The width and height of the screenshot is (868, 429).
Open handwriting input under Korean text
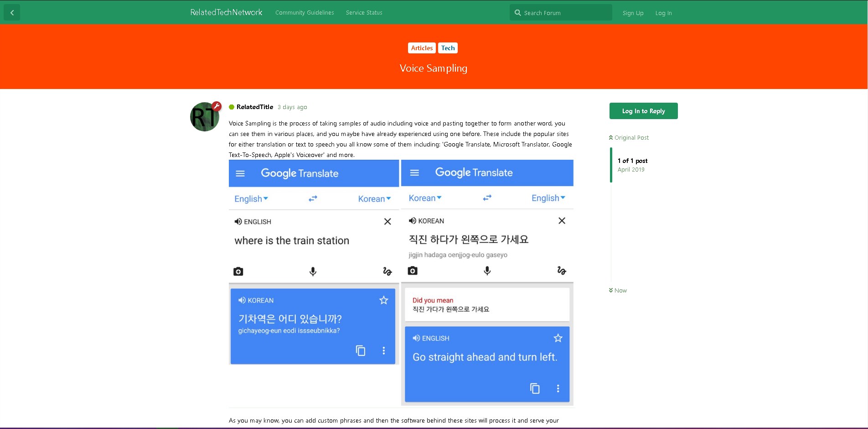(562, 271)
